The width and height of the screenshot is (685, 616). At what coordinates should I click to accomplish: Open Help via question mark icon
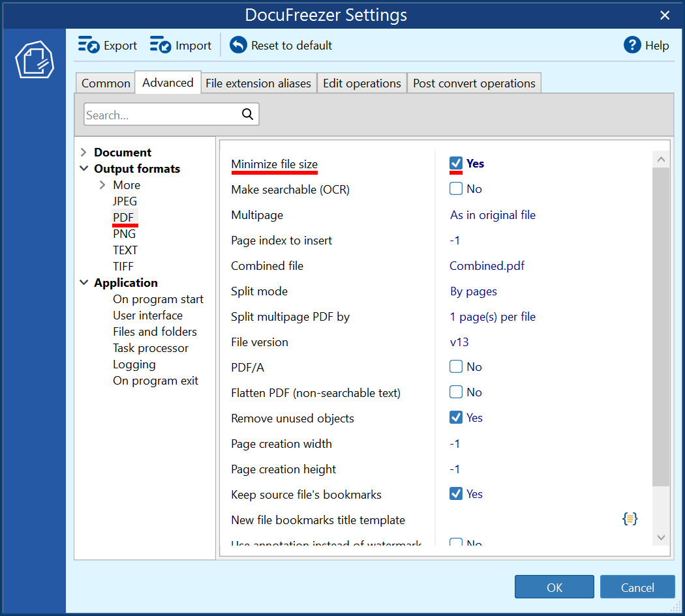[632, 45]
